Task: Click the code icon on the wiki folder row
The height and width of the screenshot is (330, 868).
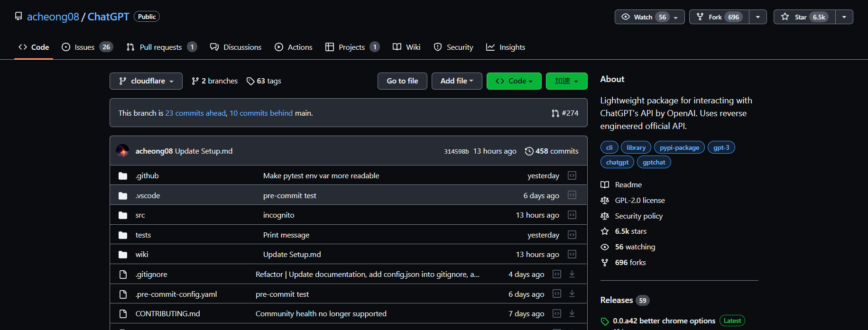Action: [572, 255]
